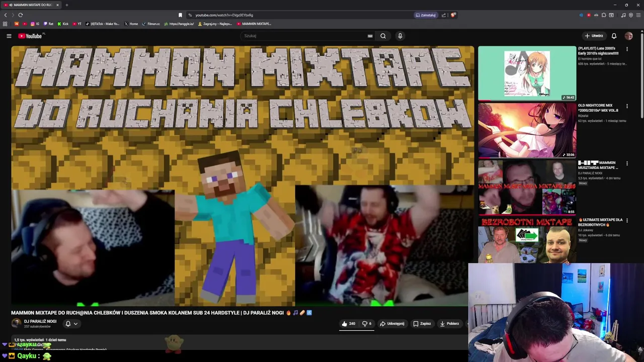Open the Zagraj.my bookmark

(x=215, y=24)
